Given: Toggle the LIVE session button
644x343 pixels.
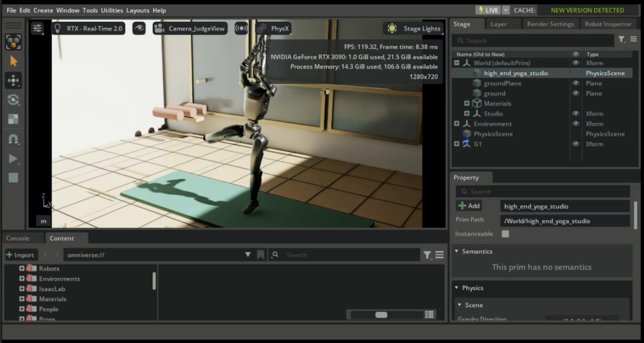Looking at the screenshot, I should [x=488, y=10].
